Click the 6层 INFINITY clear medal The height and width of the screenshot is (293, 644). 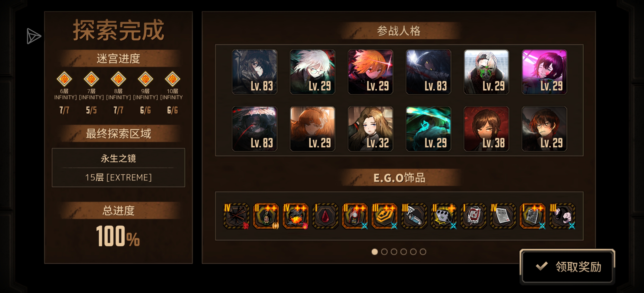pos(64,79)
